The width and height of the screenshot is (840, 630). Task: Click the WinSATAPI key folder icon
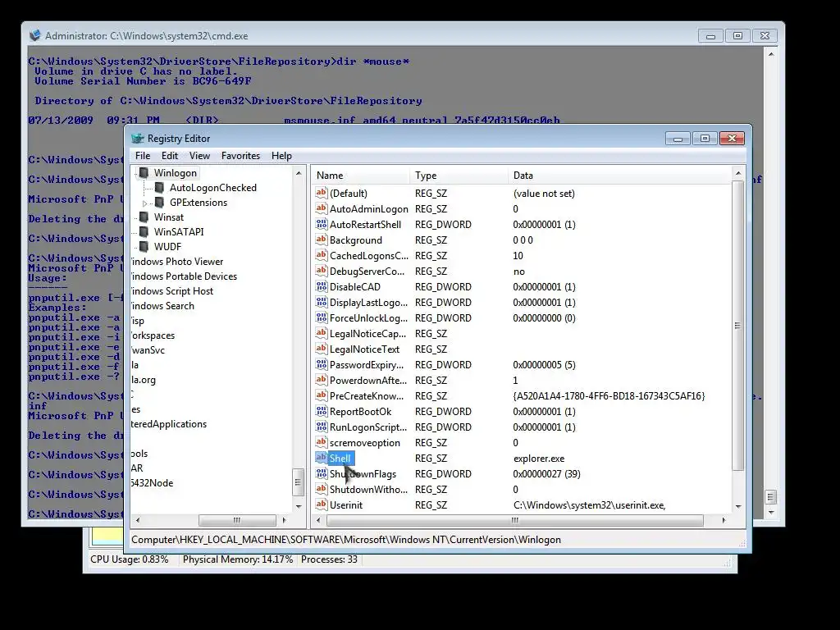(144, 232)
